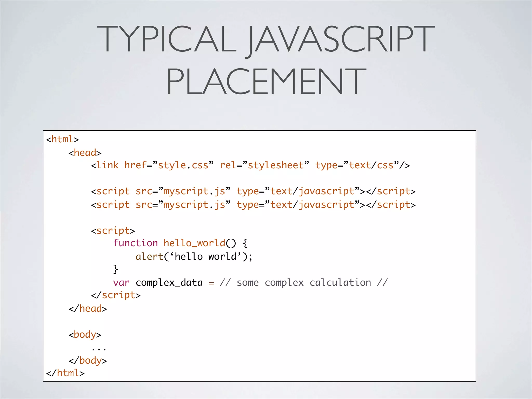Click the hello_world function name
This screenshot has height=399, width=532.
tap(194, 243)
